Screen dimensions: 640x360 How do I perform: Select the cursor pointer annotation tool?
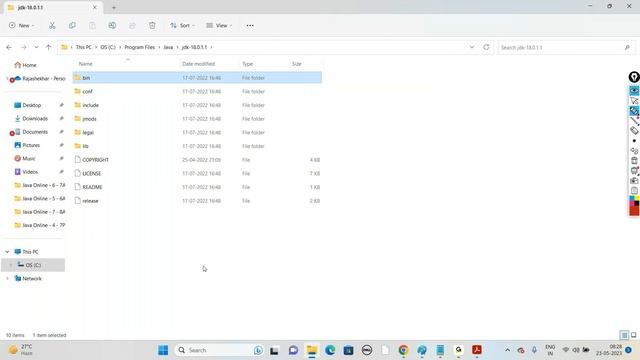634,100
